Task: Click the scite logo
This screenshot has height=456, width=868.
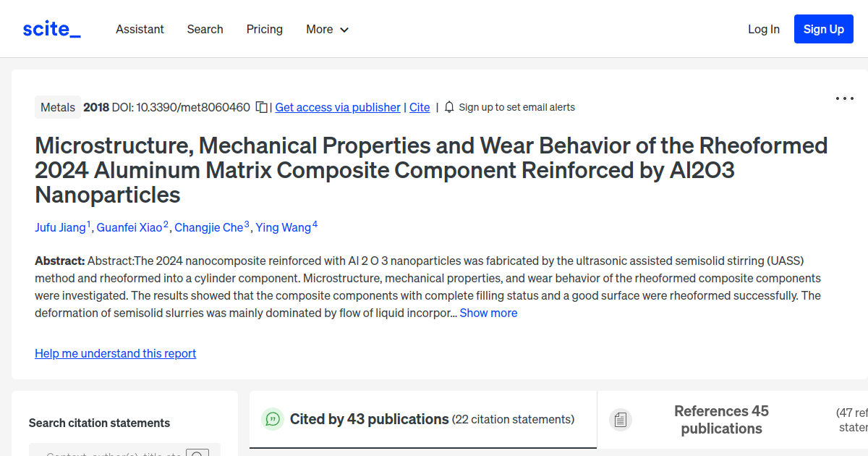Action: pyautogui.click(x=51, y=28)
